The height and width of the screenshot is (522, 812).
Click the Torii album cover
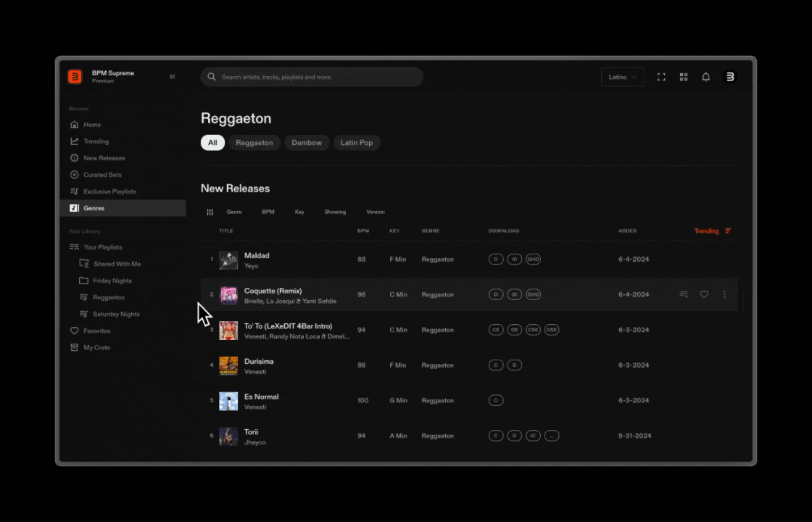click(x=228, y=436)
